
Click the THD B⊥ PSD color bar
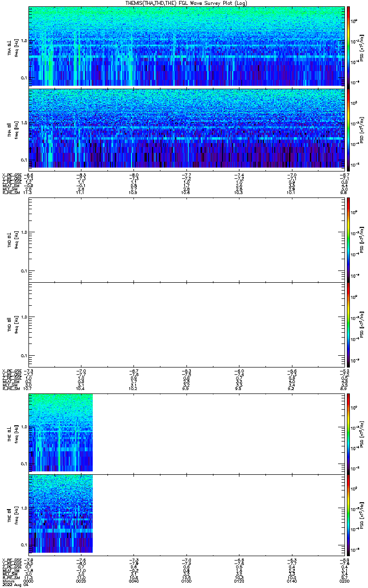coord(348,240)
